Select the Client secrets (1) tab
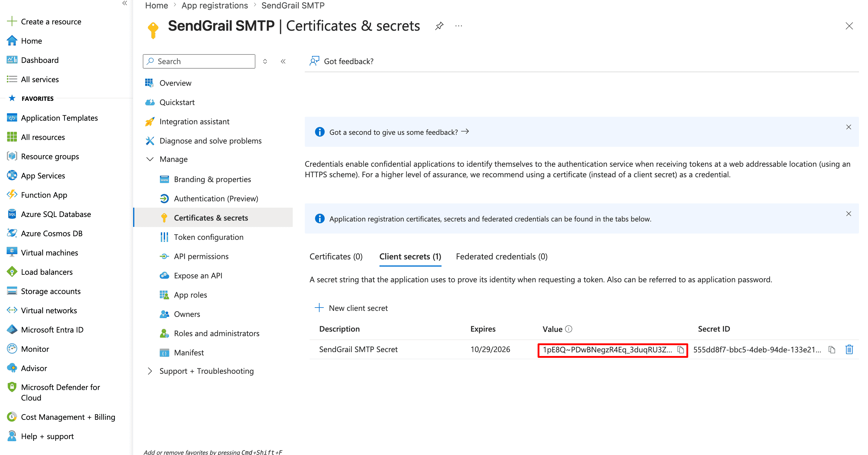The image size is (868, 455). click(410, 257)
